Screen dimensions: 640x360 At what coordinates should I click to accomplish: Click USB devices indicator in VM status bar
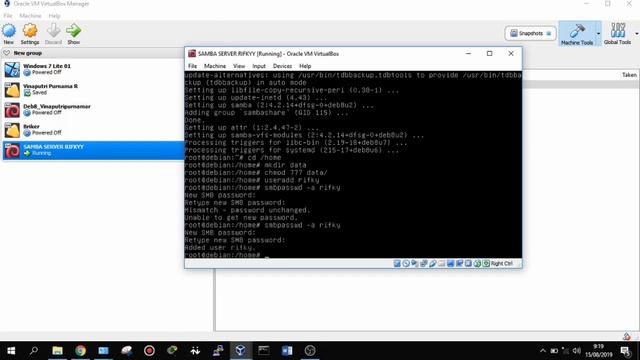tap(433, 264)
